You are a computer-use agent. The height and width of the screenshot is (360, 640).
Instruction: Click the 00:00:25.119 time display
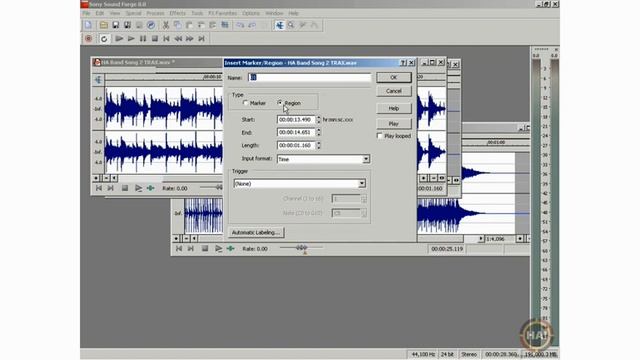[x=447, y=249]
